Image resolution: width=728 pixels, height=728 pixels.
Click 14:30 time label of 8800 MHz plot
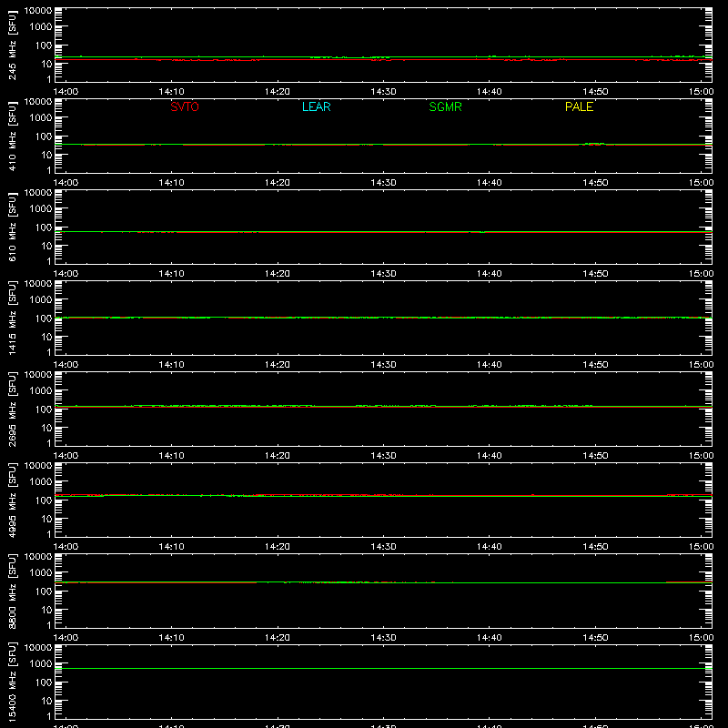click(383, 638)
